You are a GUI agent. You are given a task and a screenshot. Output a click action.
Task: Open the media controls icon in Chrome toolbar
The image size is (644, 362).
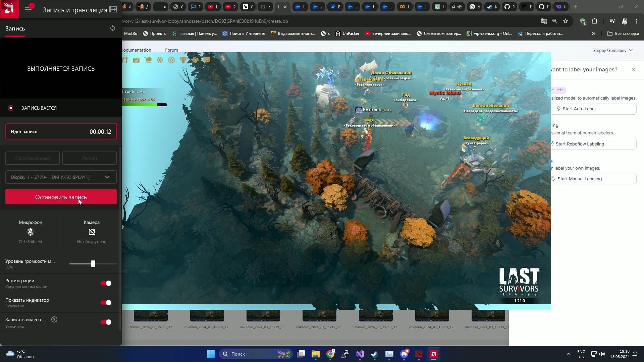(612, 21)
